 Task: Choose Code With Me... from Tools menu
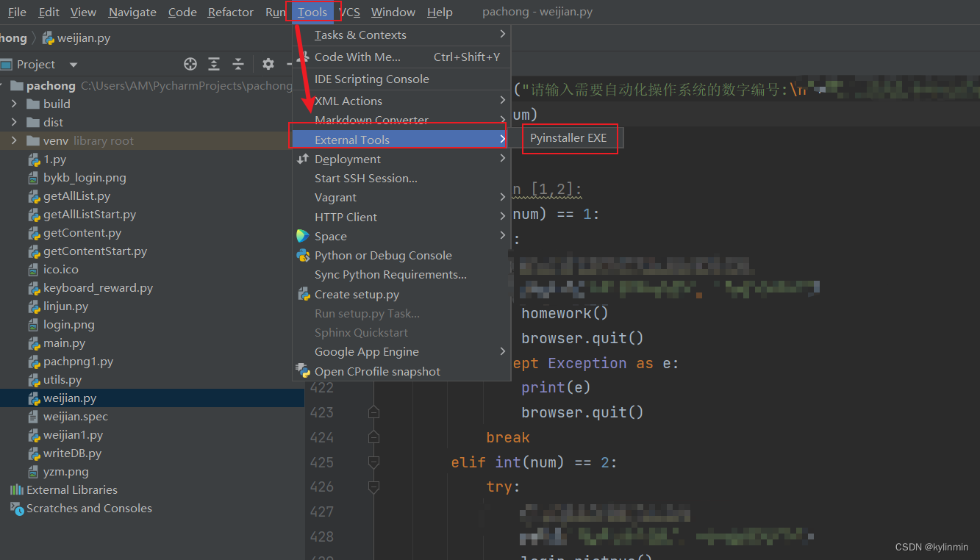pos(401,57)
